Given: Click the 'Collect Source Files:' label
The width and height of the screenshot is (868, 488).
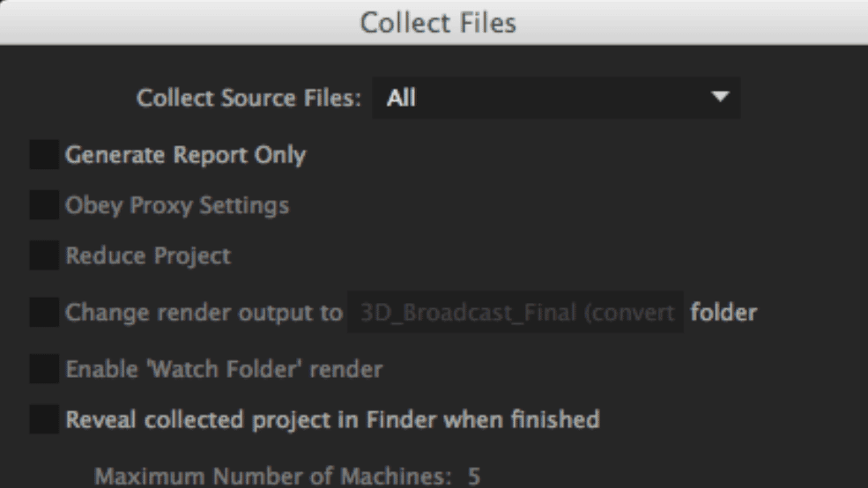Looking at the screenshot, I should (x=249, y=99).
